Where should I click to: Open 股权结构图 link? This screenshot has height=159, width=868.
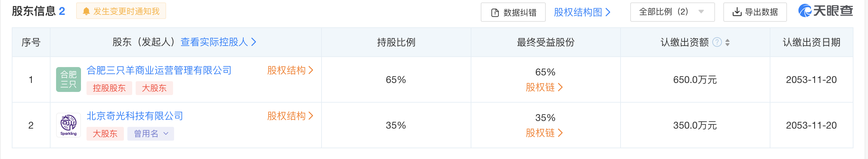coord(582,12)
